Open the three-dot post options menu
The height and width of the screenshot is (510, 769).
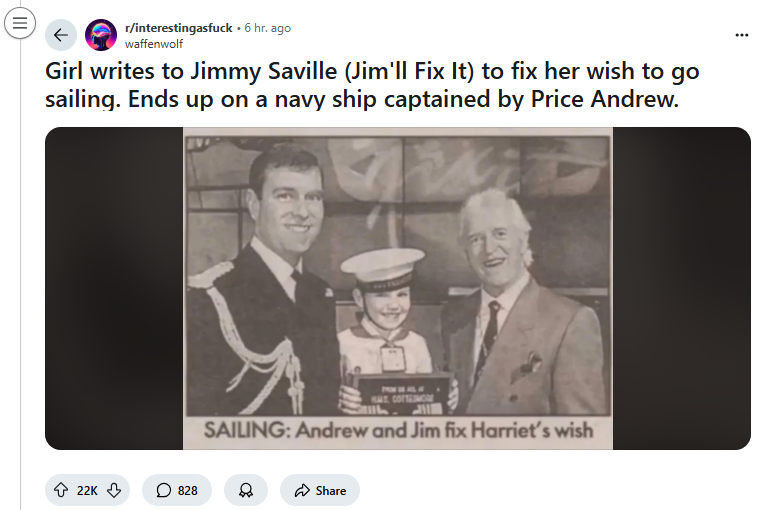tap(741, 35)
